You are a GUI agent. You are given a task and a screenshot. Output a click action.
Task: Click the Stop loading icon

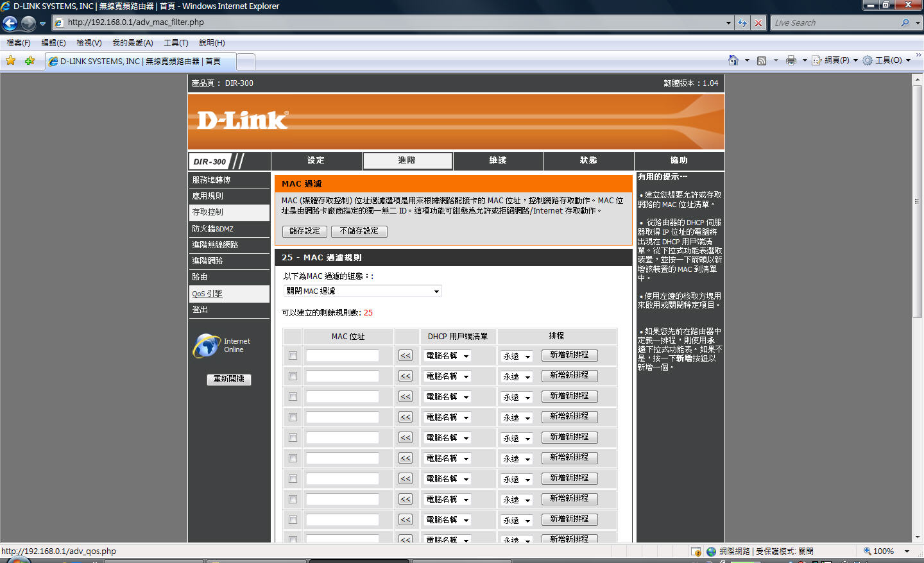pos(758,22)
